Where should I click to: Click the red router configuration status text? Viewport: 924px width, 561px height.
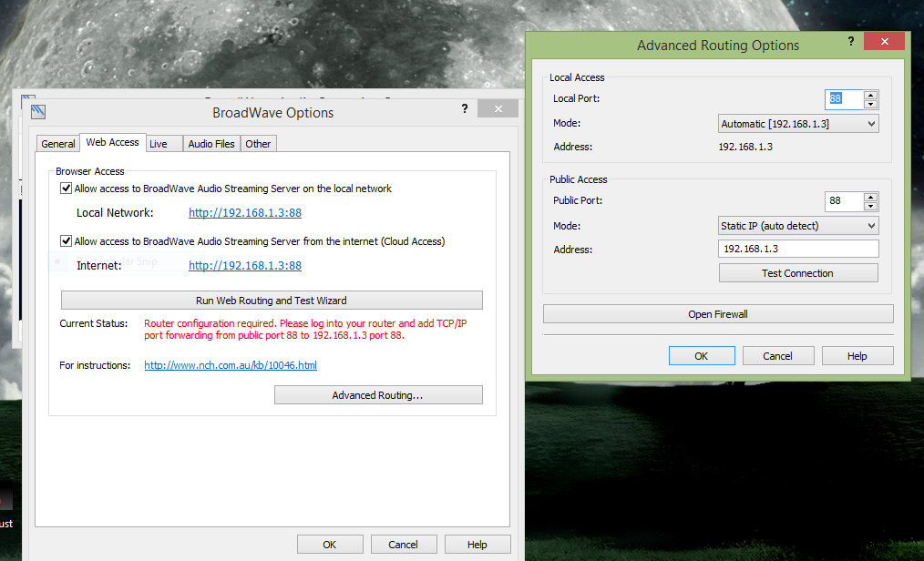pos(305,329)
